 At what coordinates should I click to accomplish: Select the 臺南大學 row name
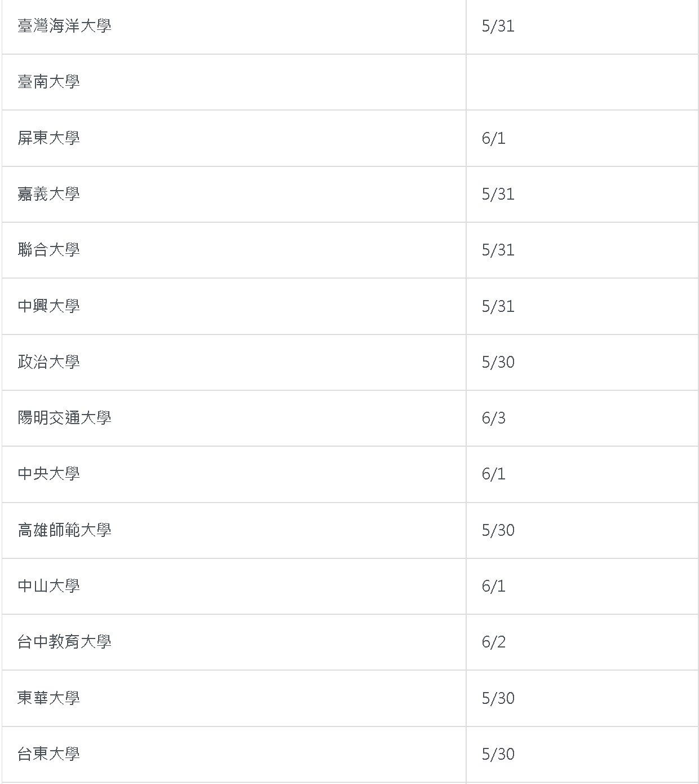(x=48, y=82)
